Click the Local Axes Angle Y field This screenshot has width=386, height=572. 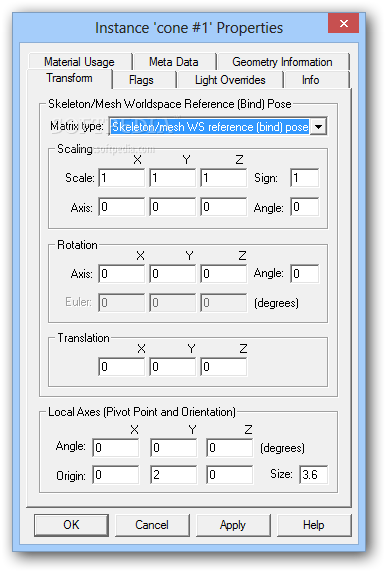[x=174, y=448]
